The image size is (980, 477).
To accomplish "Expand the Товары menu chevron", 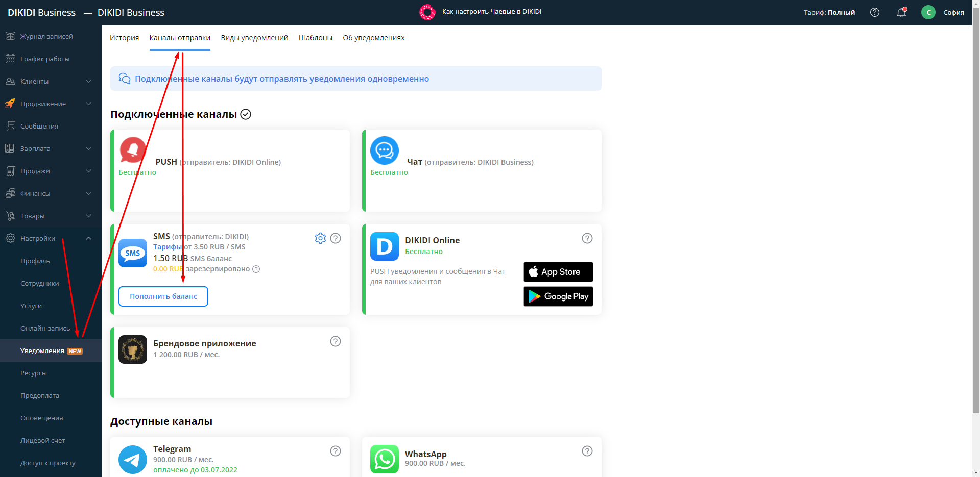I will 88,216.
